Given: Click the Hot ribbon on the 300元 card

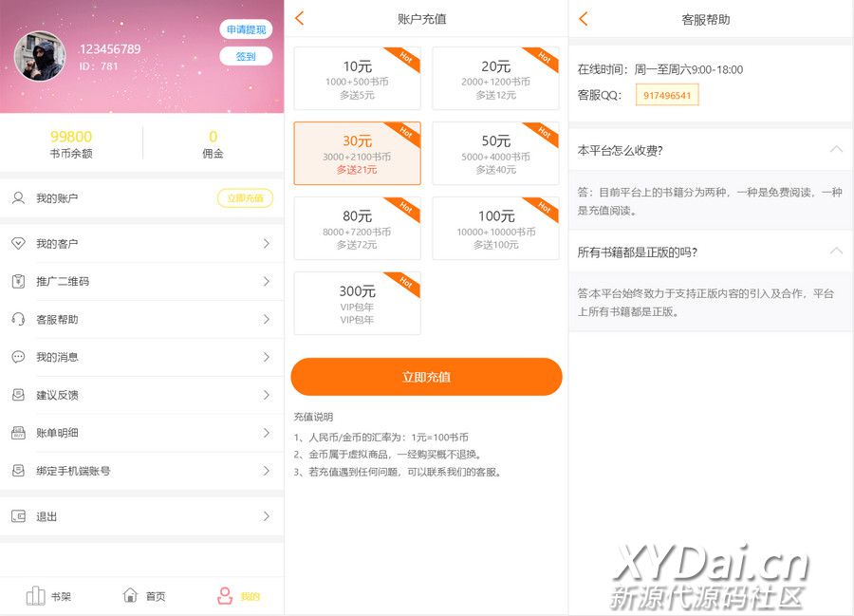Looking at the screenshot, I should [405, 283].
